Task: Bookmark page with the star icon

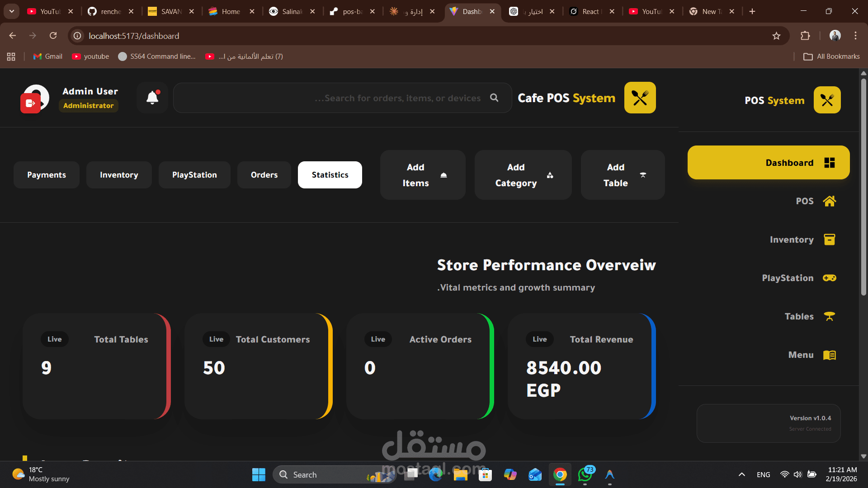Action: click(776, 36)
